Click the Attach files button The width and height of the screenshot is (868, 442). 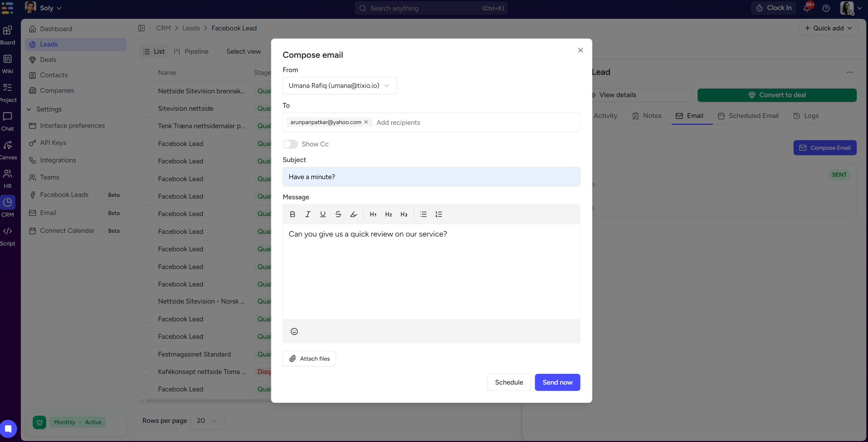tap(309, 359)
